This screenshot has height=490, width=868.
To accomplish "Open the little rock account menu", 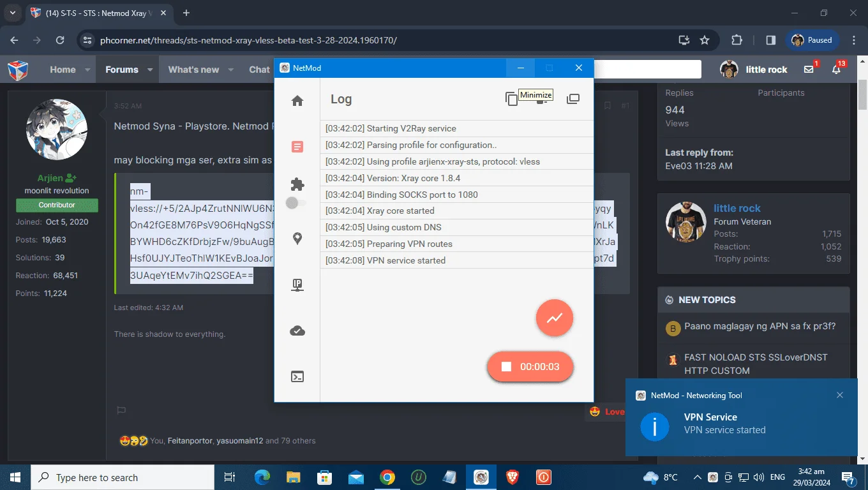I will (x=754, y=70).
